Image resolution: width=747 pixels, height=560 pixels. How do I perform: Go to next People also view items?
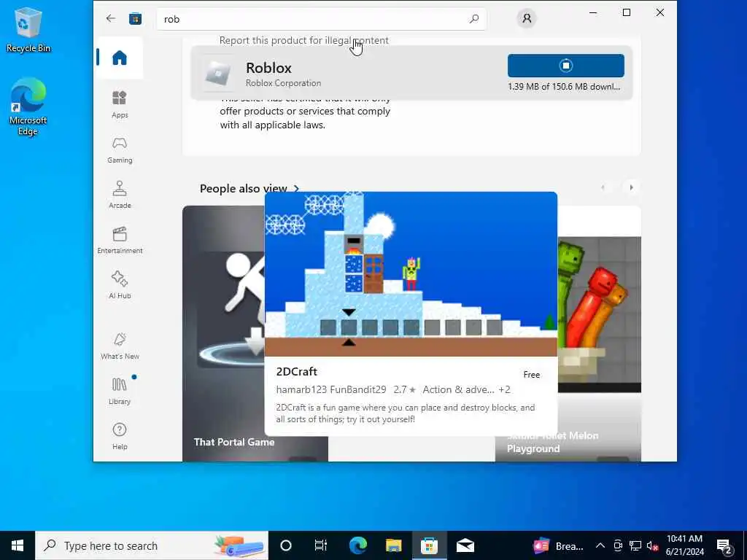click(x=631, y=187)
